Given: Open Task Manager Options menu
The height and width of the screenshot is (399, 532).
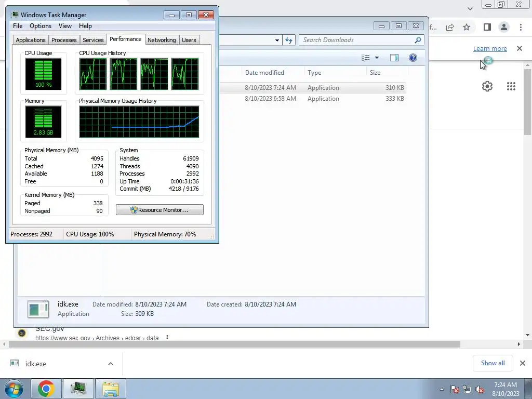Looking at the screenshot, I should [x=41, y=26].
